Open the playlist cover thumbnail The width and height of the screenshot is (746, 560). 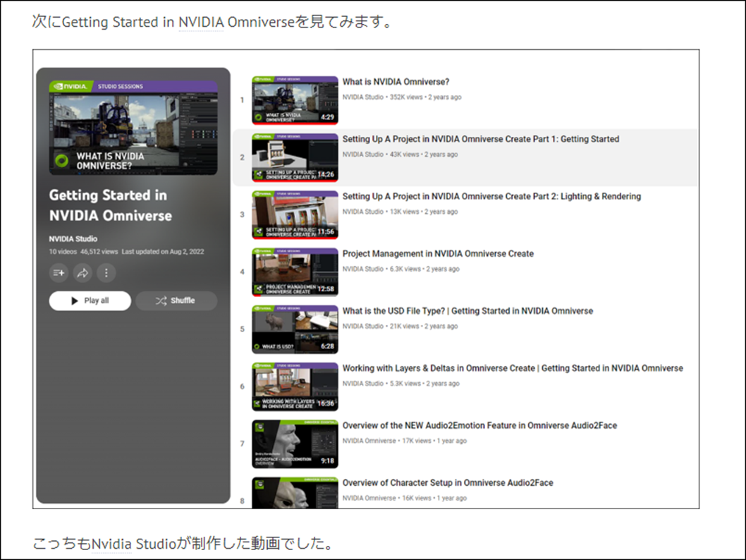click(133, 128)
